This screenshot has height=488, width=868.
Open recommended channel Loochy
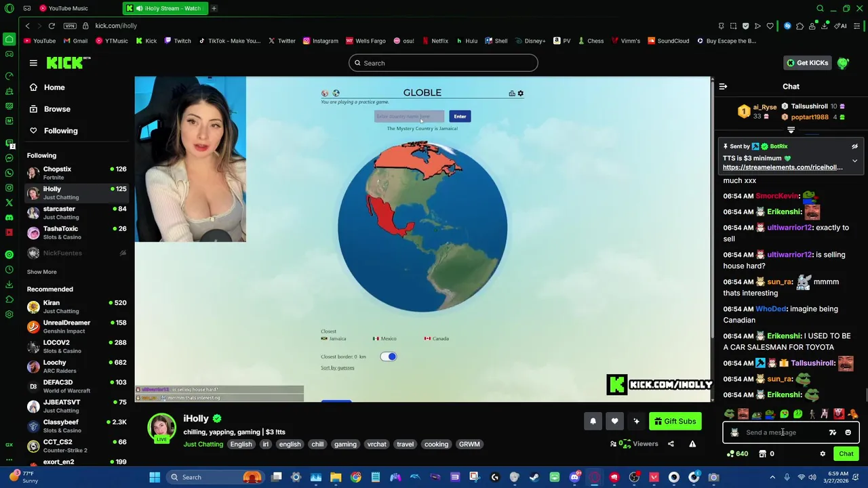tap(77, 367)
